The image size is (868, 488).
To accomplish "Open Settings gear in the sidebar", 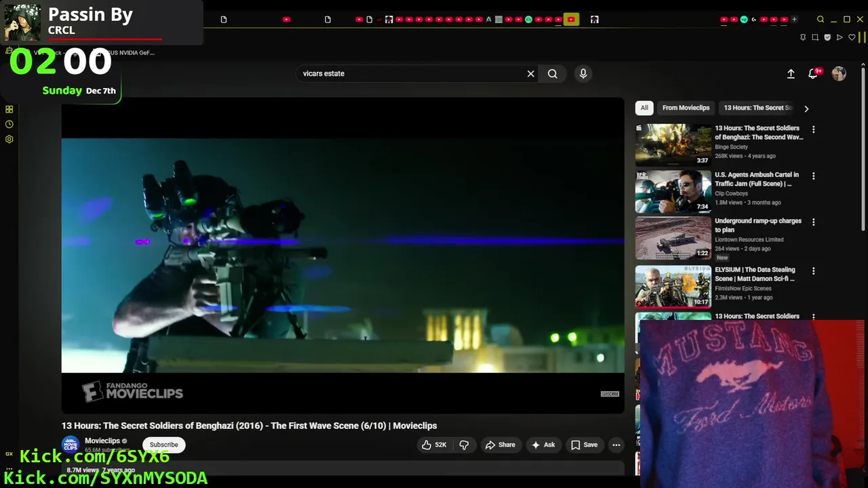I will pyautogui.click(x=9, y=139).
